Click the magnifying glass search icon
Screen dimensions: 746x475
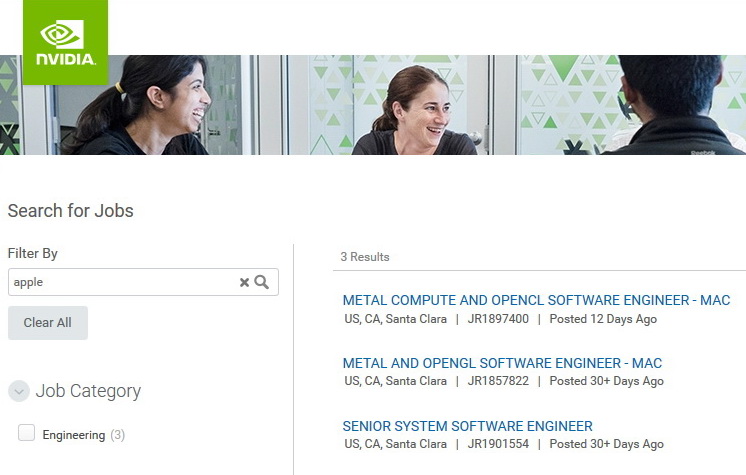click(261, 282)
